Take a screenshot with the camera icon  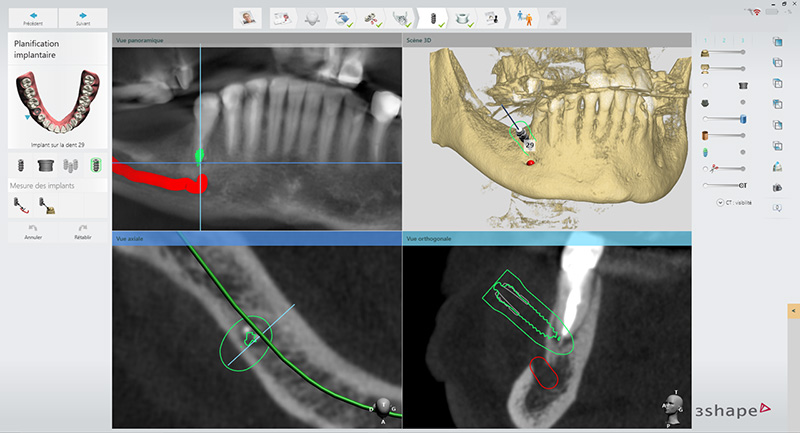pyautogui.click(x=777, y=186)
